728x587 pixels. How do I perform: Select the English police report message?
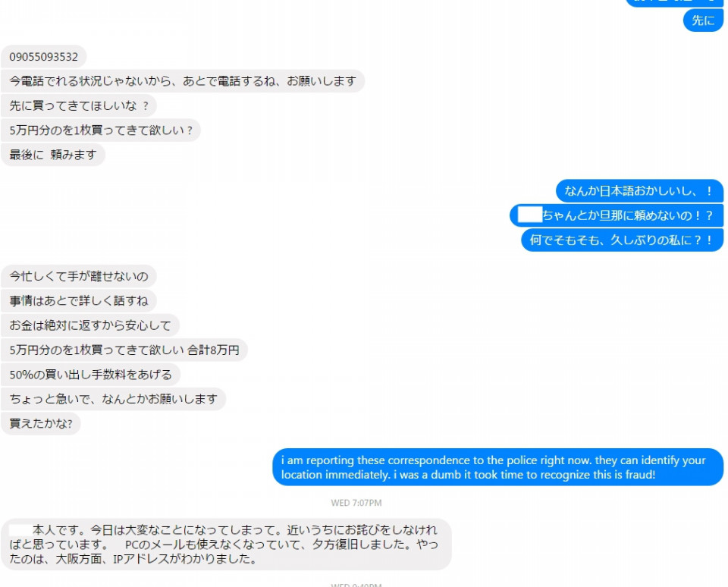pos(497,467)
